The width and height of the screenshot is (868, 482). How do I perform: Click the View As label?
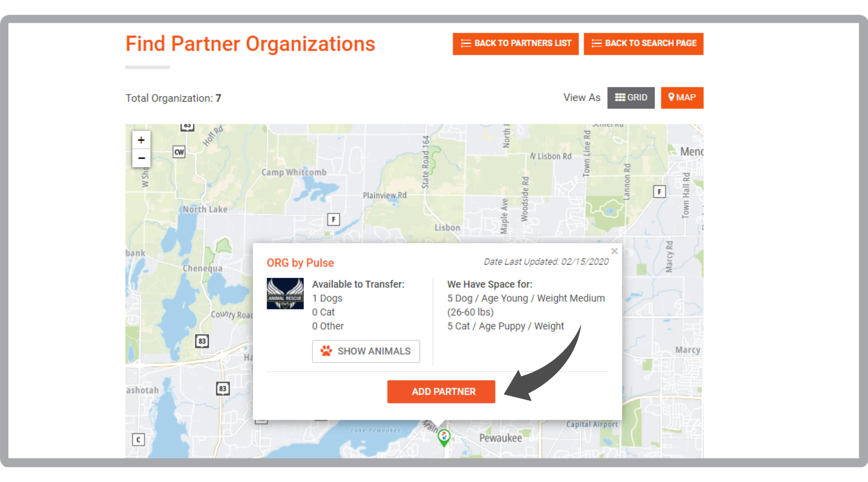(x=582, y=97)
